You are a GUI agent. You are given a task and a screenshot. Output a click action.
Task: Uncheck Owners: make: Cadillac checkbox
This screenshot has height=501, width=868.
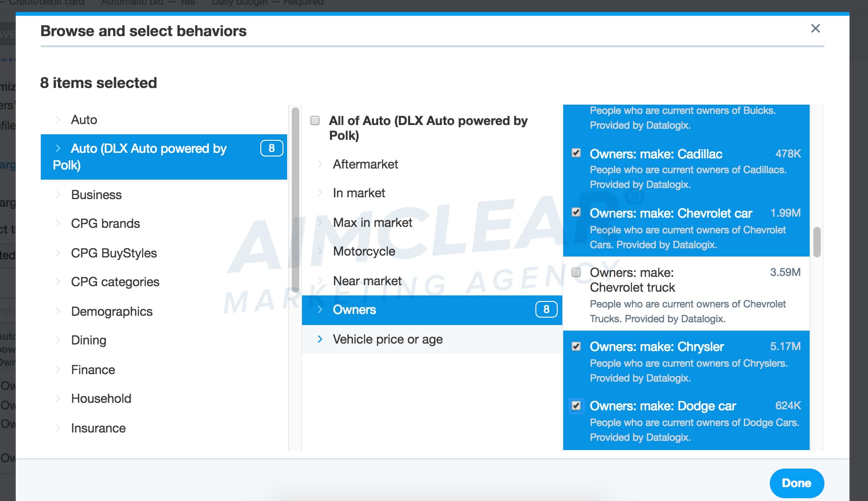(576, 153)
